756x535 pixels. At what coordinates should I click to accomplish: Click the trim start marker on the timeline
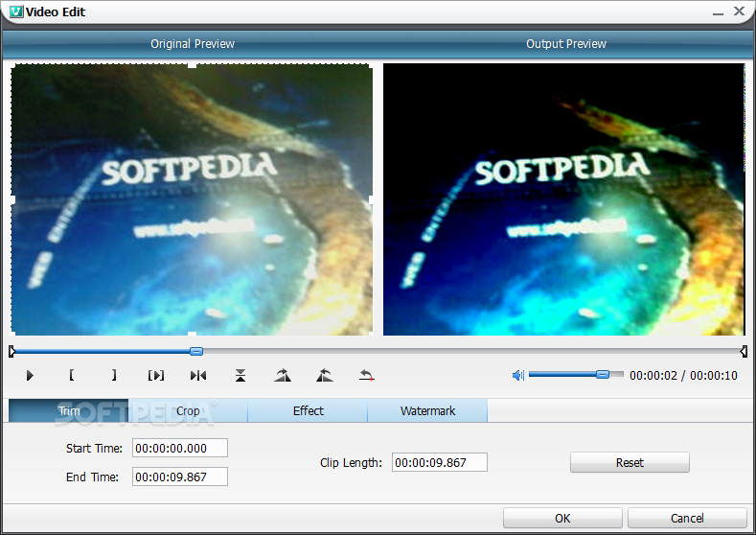coord(12,351)
